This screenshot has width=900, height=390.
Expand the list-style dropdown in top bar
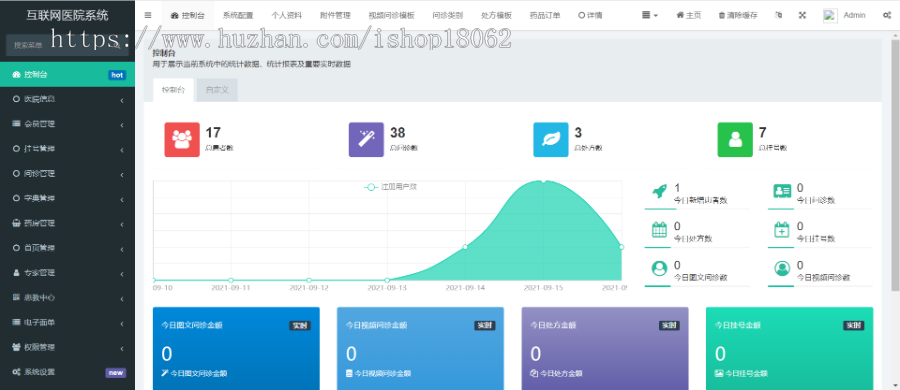(650, 16)
